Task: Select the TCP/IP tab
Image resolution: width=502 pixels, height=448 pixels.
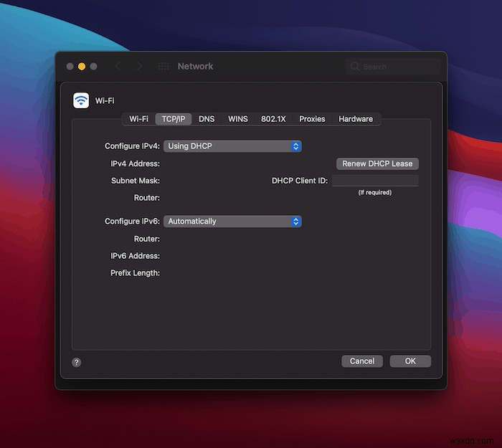Action: click(174, 119)
